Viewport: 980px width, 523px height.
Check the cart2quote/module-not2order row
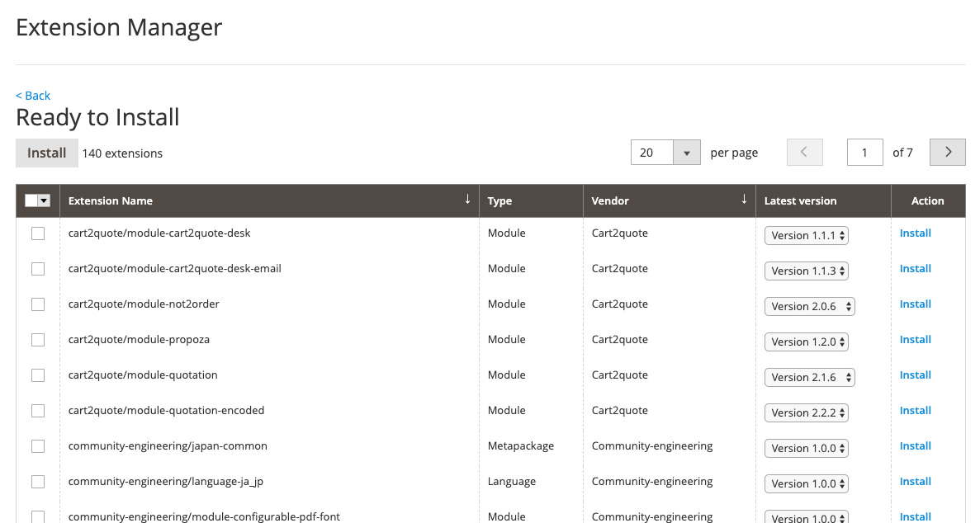[37, 304]
